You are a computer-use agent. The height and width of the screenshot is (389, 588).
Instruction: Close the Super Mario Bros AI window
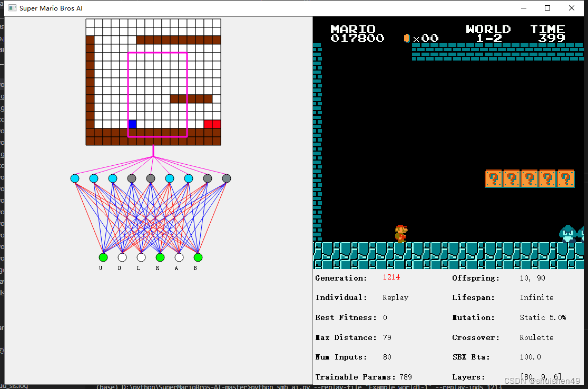(x=572, y=8)
